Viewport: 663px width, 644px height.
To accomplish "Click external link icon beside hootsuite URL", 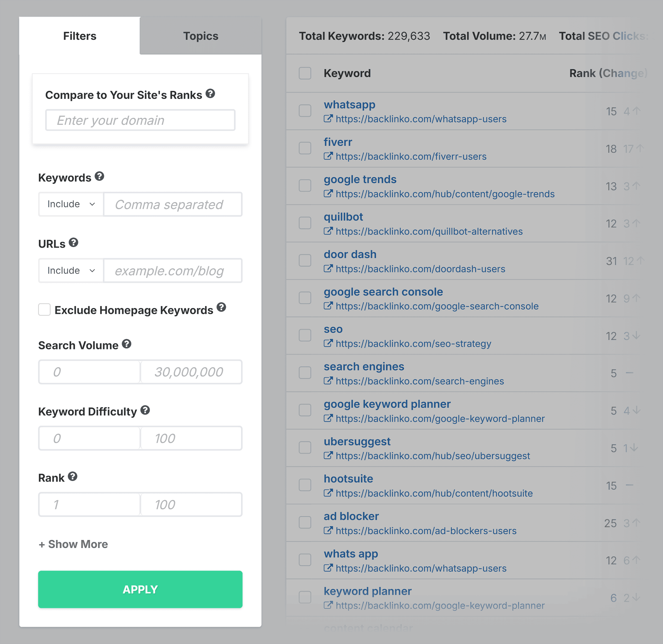I will coord(328,493).
